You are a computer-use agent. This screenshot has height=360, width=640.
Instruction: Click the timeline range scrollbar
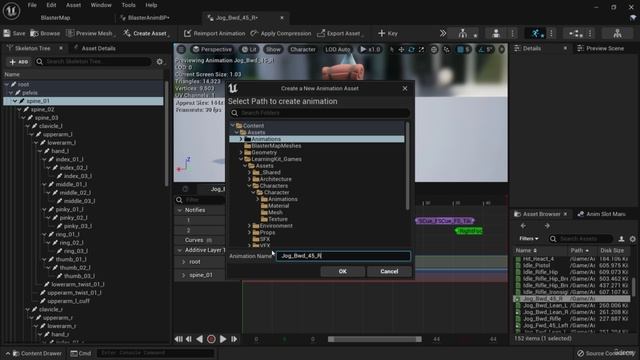pyautogui.click(x=375, y=339)
